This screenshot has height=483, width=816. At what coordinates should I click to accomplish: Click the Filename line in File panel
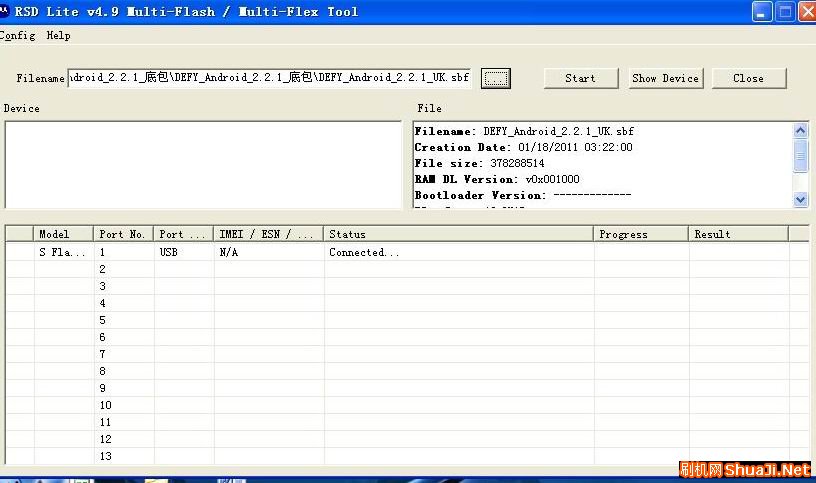pos(524,131)
